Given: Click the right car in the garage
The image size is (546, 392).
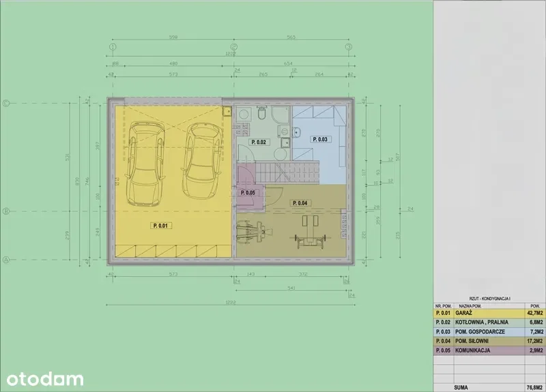Looking at the screenshot, I should pos(201,162).
